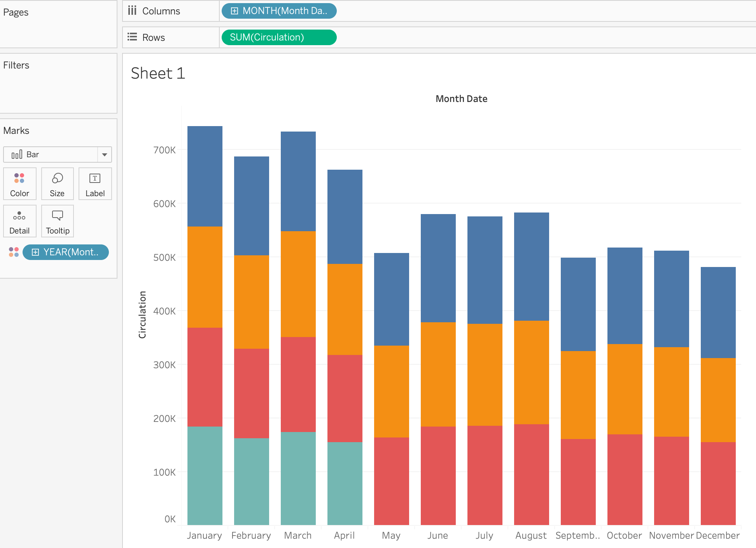
Task: Open the Label marks card
Action: tap(95, 184)
